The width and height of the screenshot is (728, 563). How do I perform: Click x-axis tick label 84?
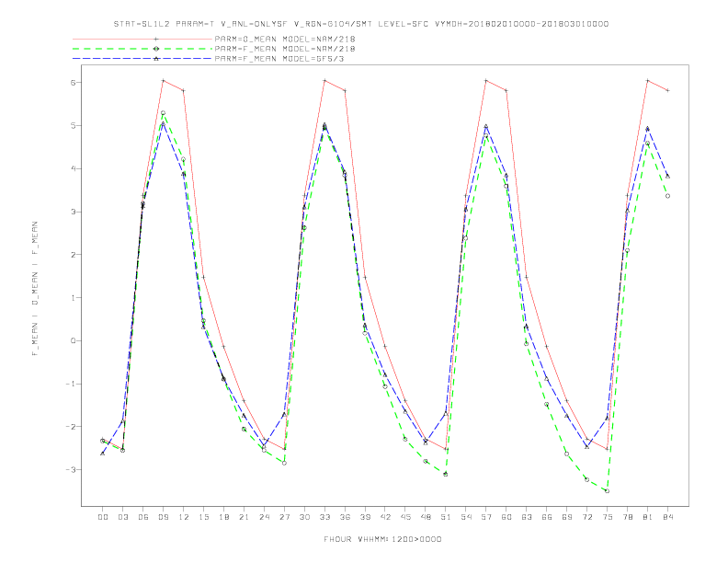(x=668, y=517)
